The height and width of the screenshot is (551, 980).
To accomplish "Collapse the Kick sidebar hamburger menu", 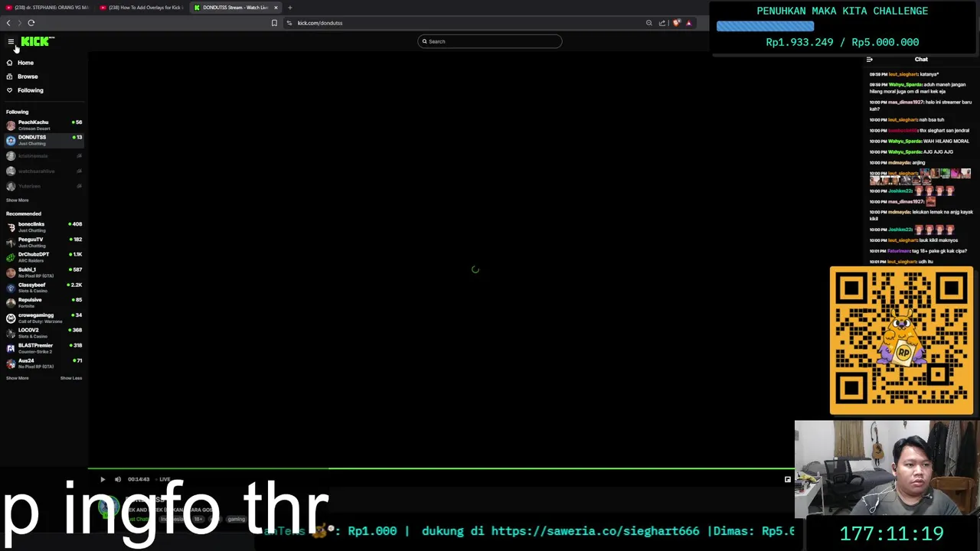I will click(11, 41).
